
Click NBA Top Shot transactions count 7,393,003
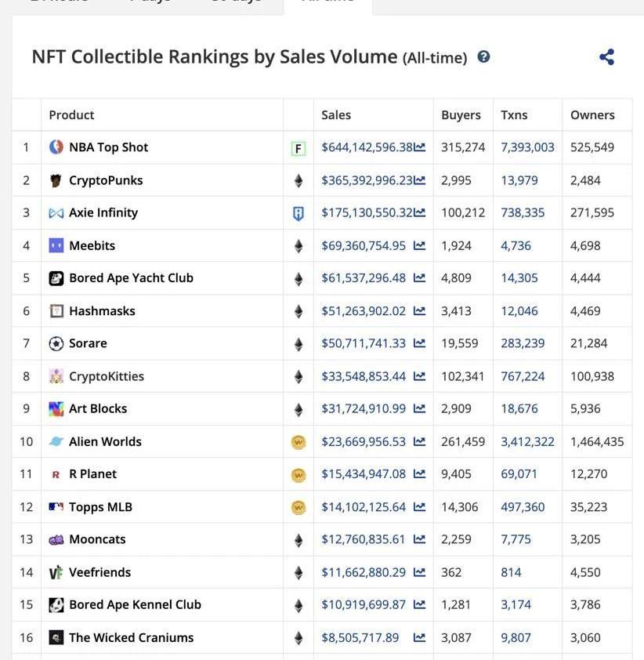tap(527, 147)
